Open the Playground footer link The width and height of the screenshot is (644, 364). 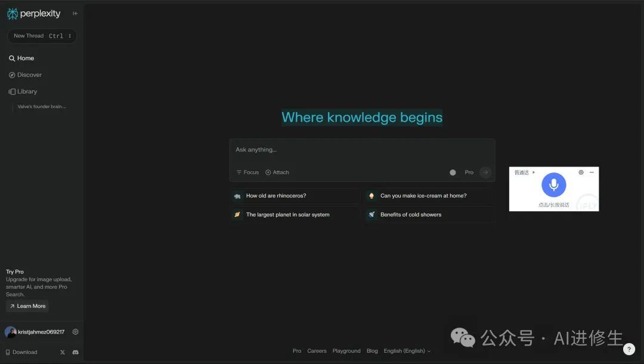pyautogui.click(x=346, y=351)
